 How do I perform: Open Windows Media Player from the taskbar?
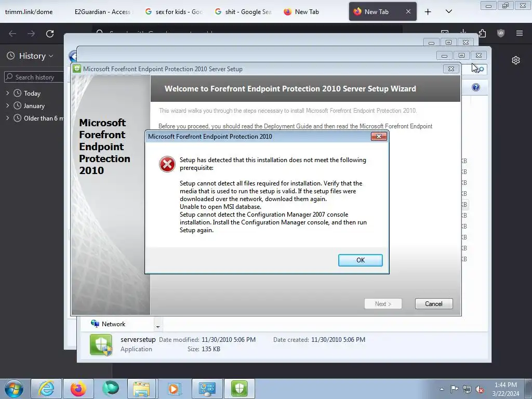174,389
